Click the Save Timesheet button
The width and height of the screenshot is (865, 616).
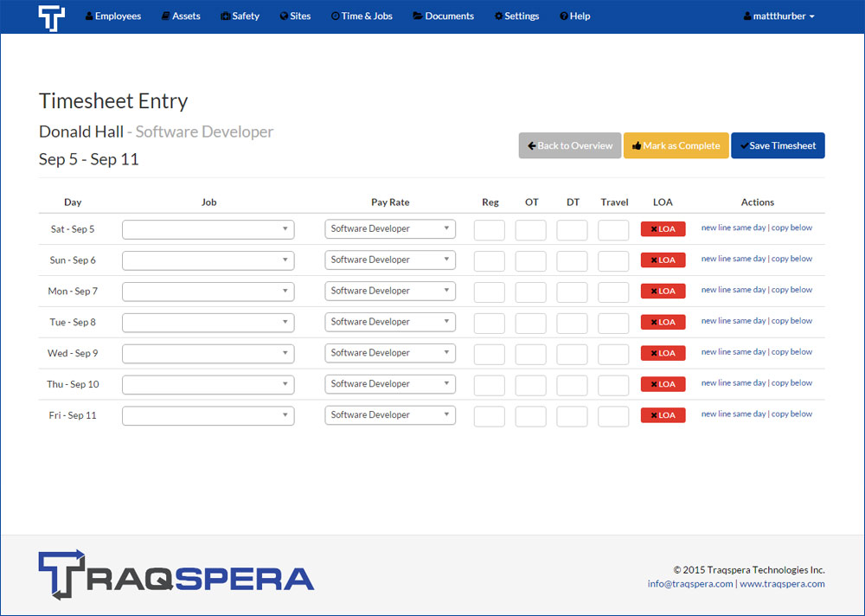tap(777, 145)
